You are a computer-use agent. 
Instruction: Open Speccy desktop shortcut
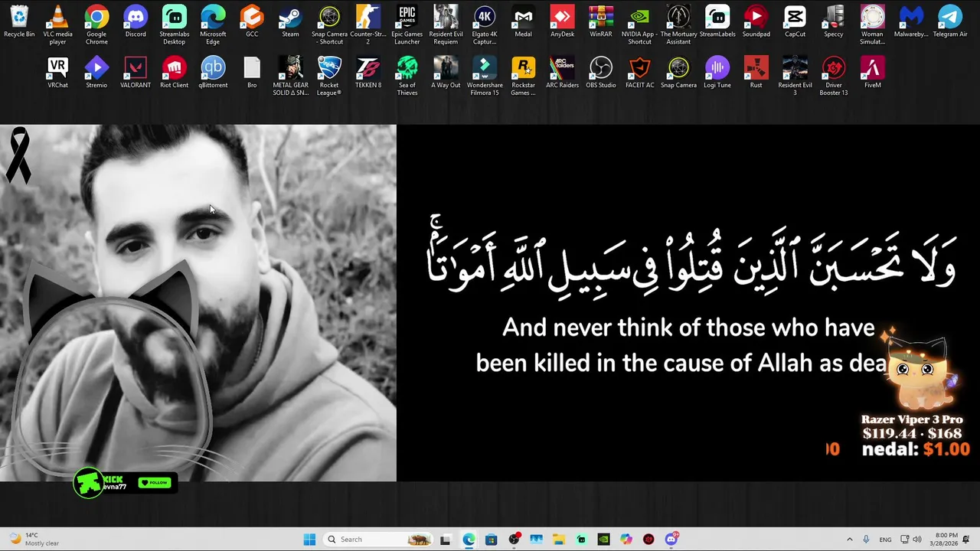pyautogui.click(x=834, y=21)
